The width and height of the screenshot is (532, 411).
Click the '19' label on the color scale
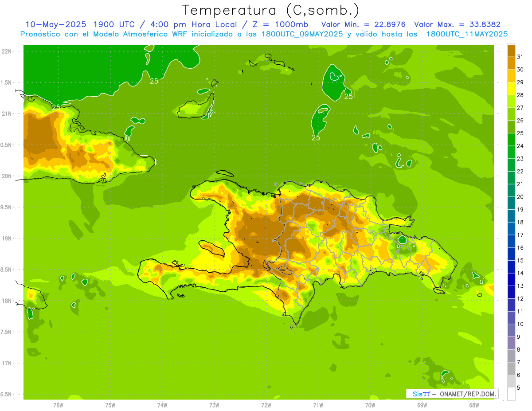tap(520, 209)
